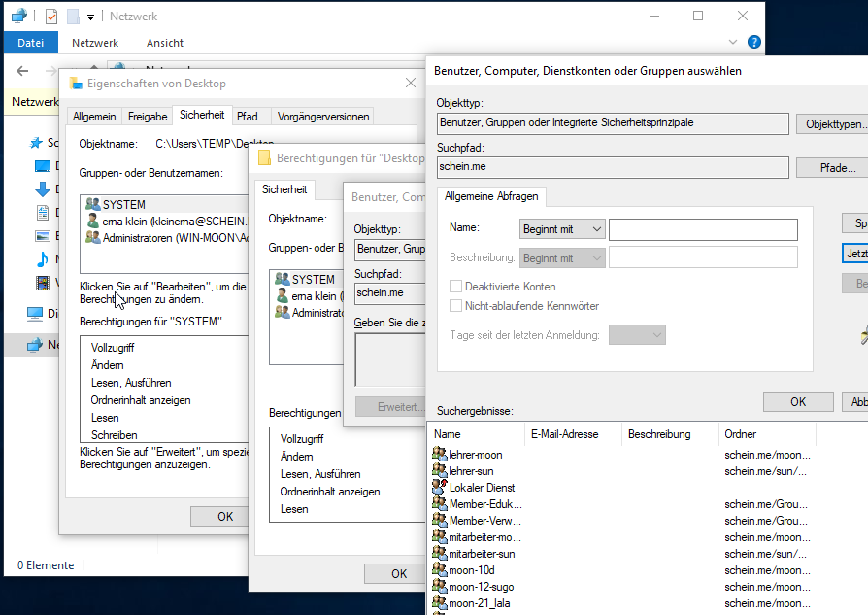Screen dimensions: 868x615
Task: Toggle the Deaktivierte Konten checkbox
Action: pos(456,287)
